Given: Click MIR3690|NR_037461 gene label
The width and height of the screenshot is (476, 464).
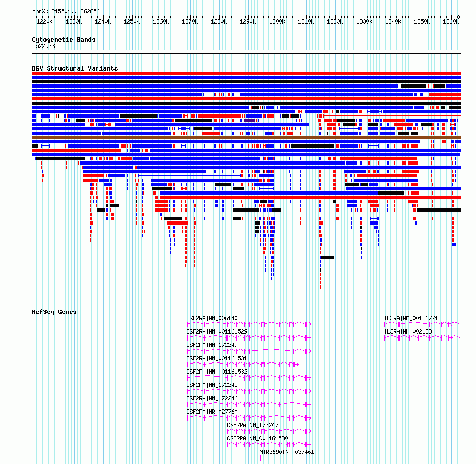Looking at the screenshot, I should tap(287, 452).
